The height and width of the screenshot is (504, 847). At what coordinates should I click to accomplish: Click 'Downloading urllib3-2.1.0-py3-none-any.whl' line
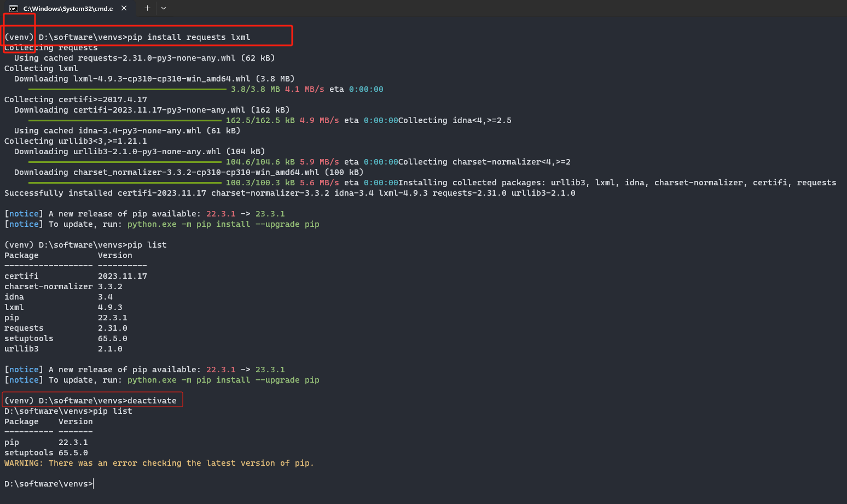[x=140, y=151]
